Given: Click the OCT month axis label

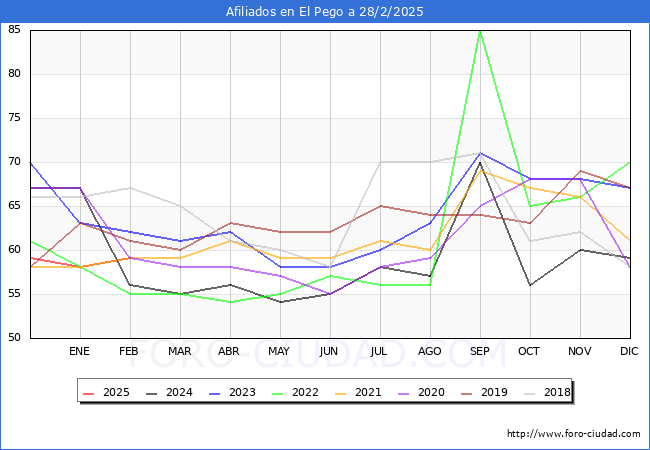Looking at the screenshot, I should (x=529, y=351).
